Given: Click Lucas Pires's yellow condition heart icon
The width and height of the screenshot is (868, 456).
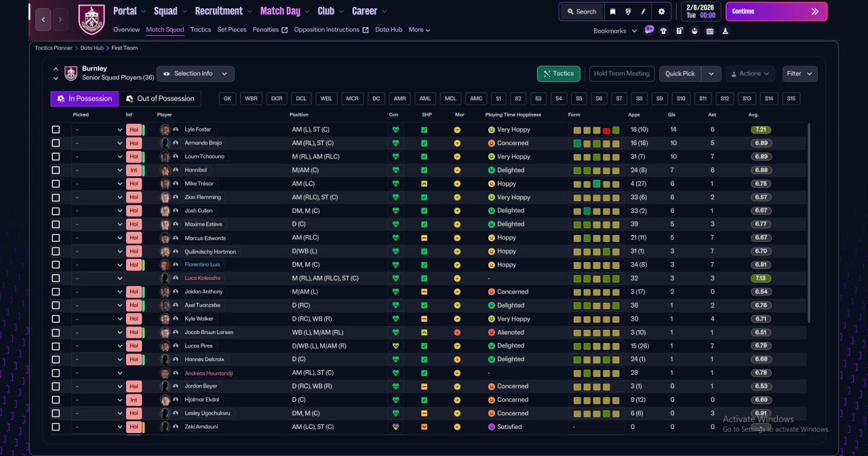Looking at the screenshot, I should (396, 346).
